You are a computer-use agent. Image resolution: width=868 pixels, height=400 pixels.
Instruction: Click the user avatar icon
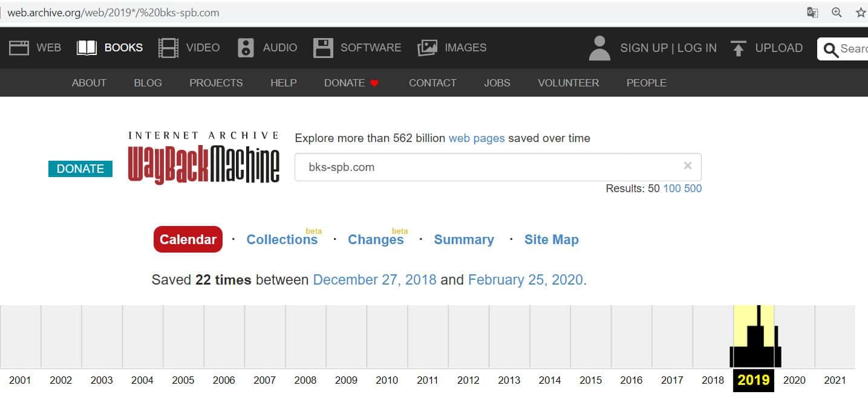pyautogui.click(x=599, y=48)
